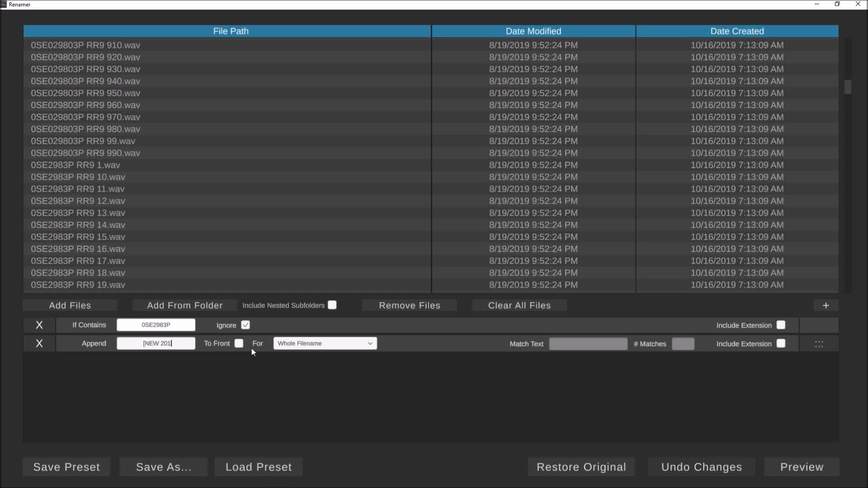Remove the If Contains rule with X
This screenshot has width=868, height=488.
(39, 325)
